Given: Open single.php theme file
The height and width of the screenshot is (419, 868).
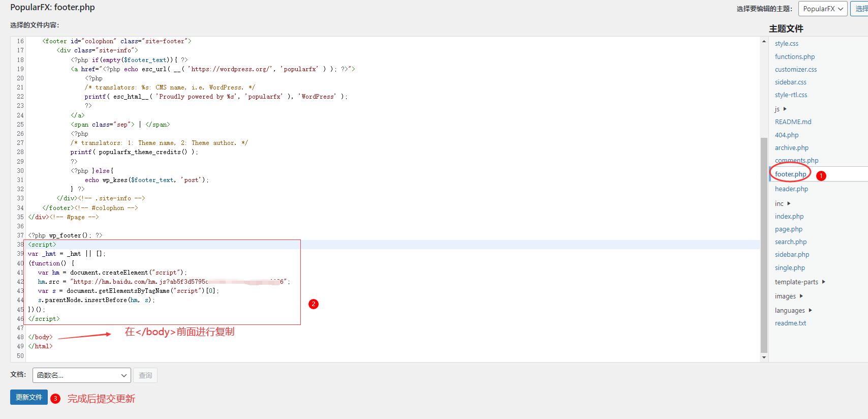Looking at the screenshot, I should pyautogui.click(x=790, y=267).
